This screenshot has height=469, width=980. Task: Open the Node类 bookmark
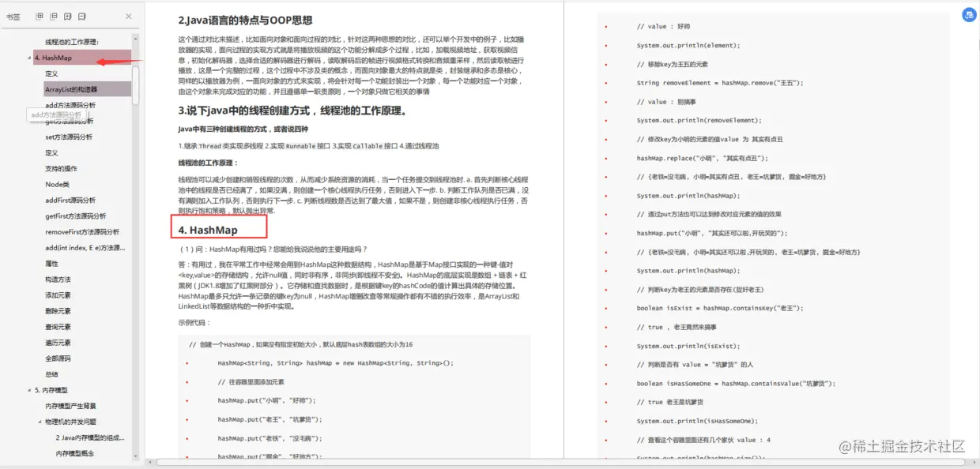[x=57, y=184]
